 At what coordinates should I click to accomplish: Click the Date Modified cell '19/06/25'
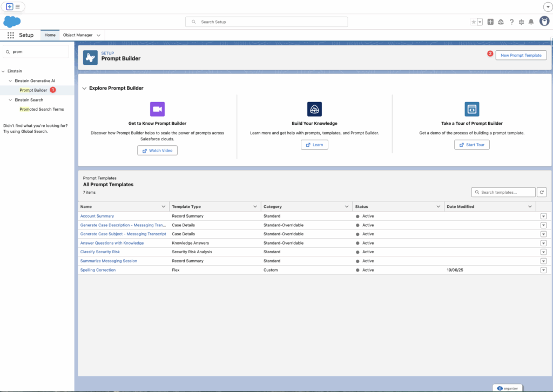tap(455, 270)
